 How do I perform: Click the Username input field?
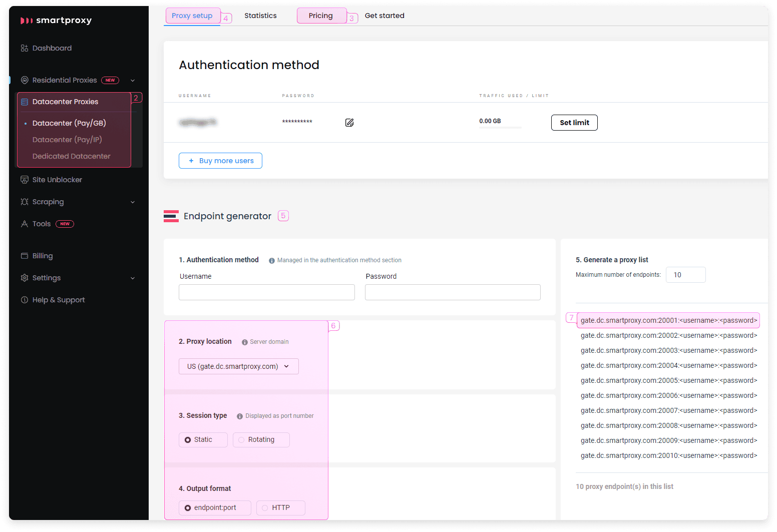[267, 292]
